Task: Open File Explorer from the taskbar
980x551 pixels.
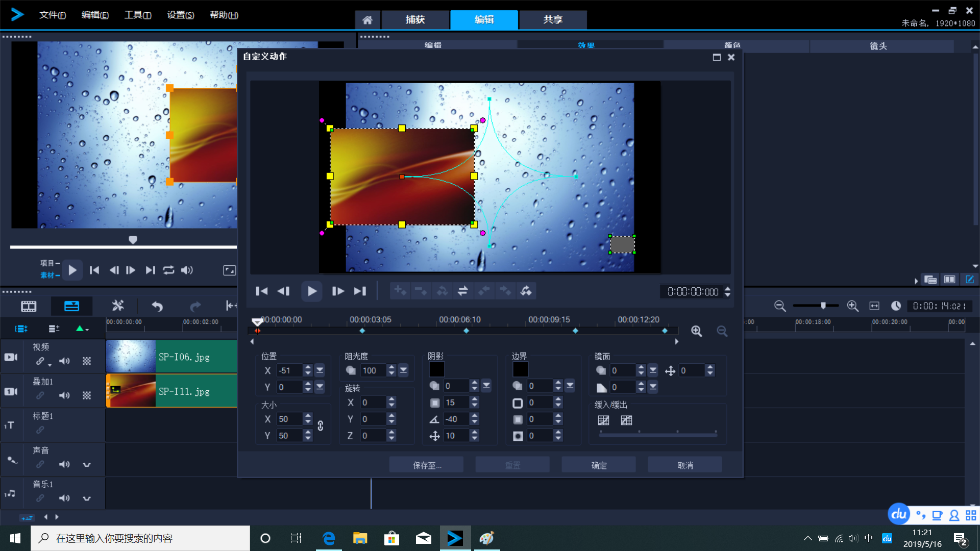Action: pos(360,538)
